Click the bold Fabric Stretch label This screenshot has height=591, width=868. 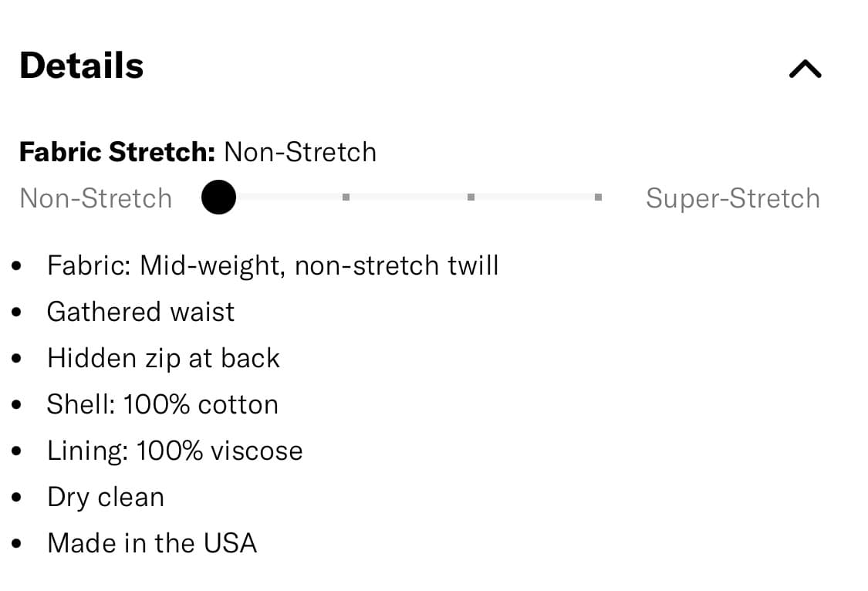(x=117, y=152)
